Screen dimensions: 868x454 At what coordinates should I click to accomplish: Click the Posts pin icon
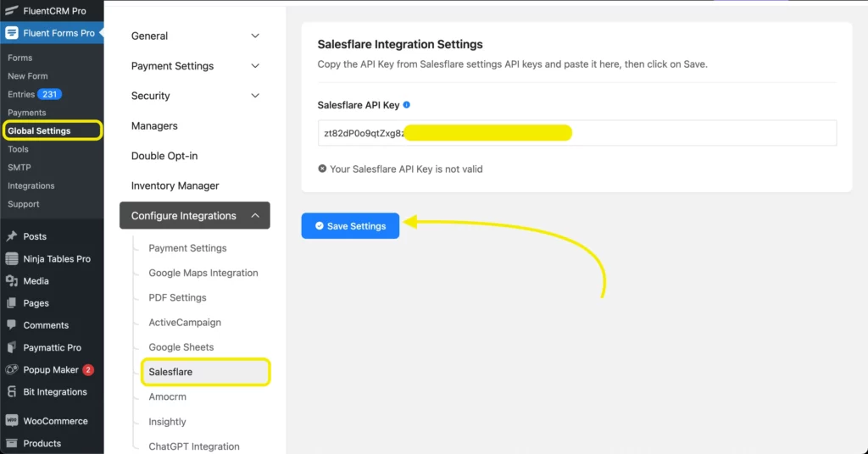click(x=12, y=236)
